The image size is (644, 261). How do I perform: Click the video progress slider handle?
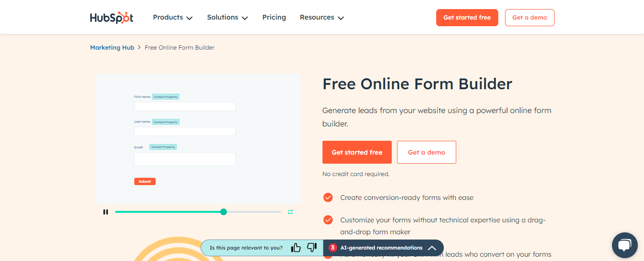224,212
